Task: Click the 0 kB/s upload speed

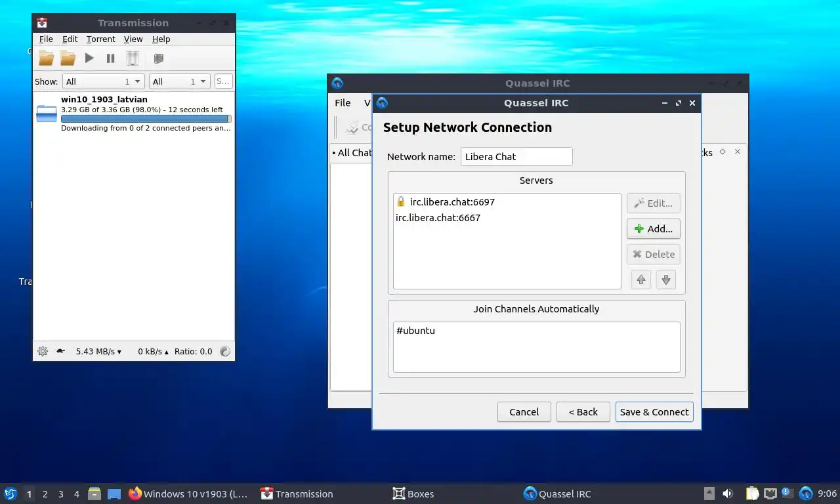Action: point(153,352)
